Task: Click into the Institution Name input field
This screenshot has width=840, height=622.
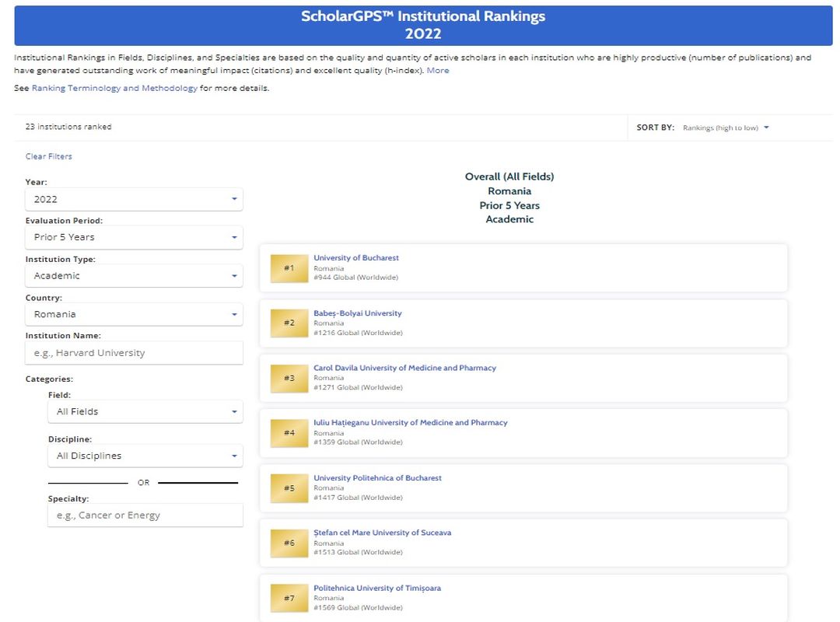Action: pyautogui.click(x=134, y=353)
